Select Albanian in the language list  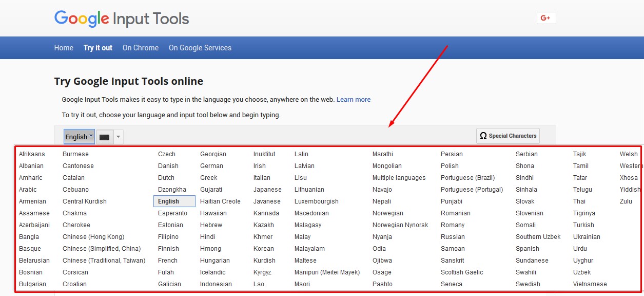pos(31,166)
